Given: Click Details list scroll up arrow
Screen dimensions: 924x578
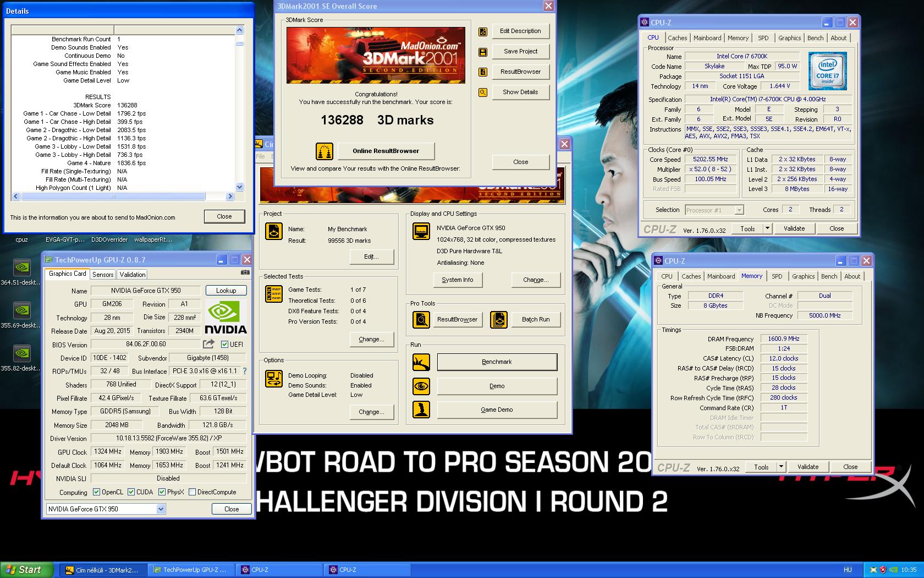Looking at the screenshot, I should pos(239,30).
